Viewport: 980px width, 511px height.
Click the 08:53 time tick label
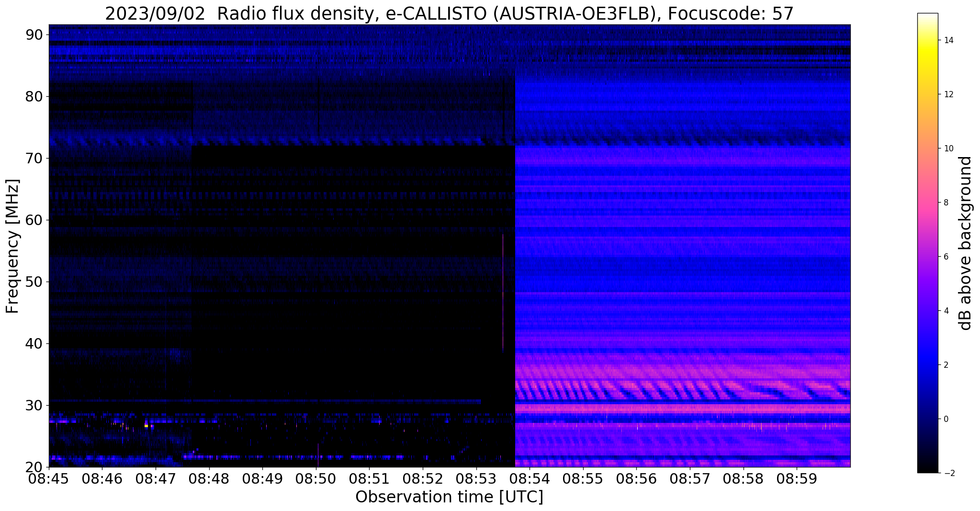[x=476, y=478]
